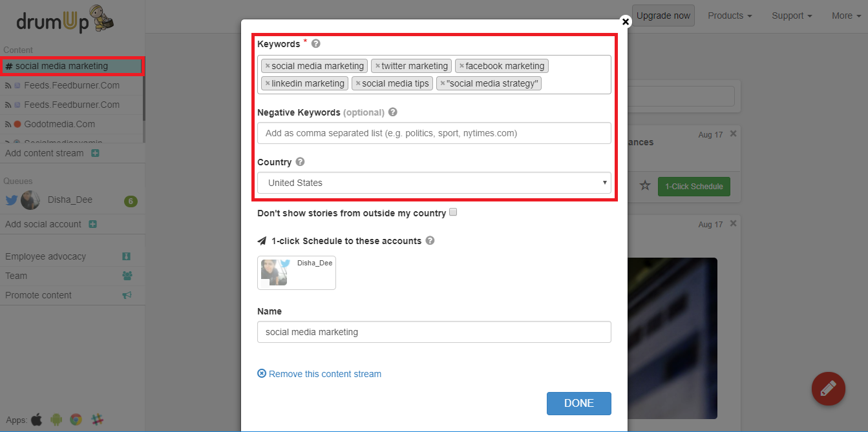Delete the "social media tips" keyword tag
The width and height of the screenshot is (868, 432).
coord(358,83)
